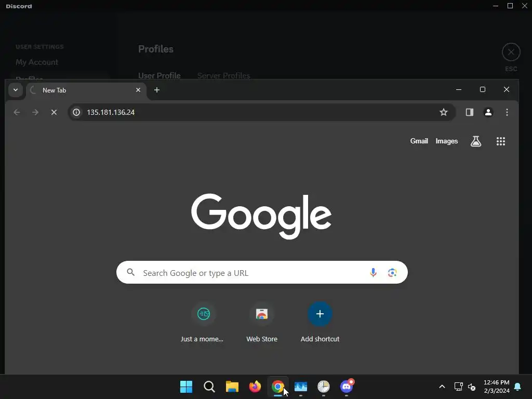Open Chrome three-dot menu
Image resolution: width=532 pixels, height=399 pixels.
coord(507,112)
